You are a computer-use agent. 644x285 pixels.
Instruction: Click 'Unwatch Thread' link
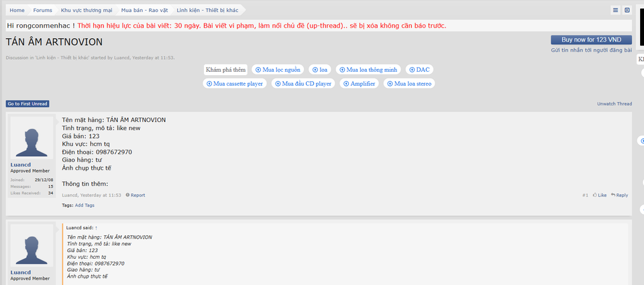click(x=614, y=104)
